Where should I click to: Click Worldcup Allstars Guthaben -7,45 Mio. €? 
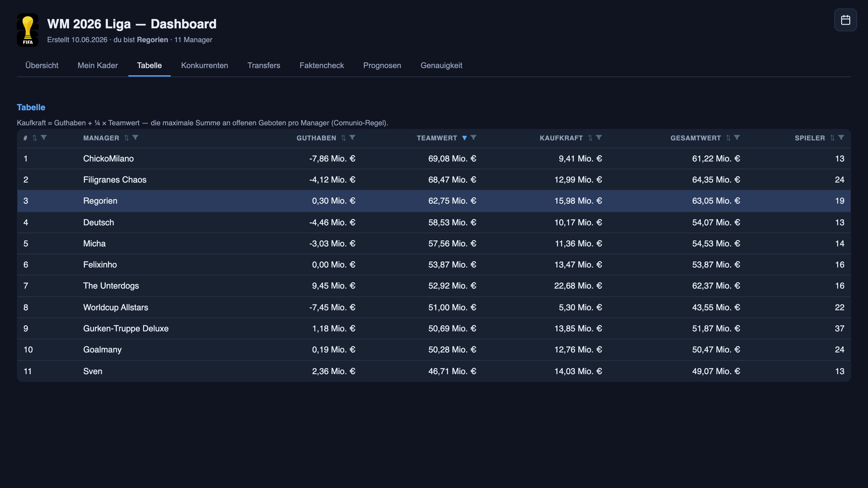(x=332, y=308)
